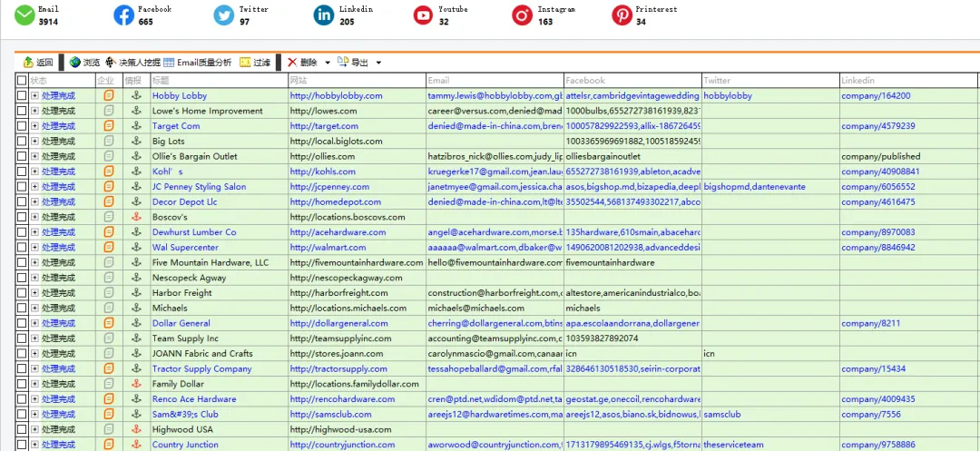The image size is (980, 451).
Task: Click the anchor icon for JOANN Fabric and Crafts
Action: pyautogui.click(x=135, y=354)
